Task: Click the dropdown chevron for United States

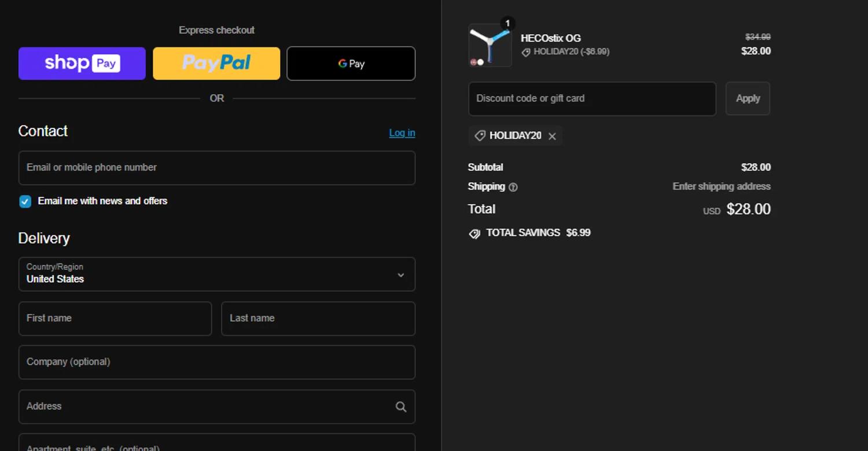Action: coord(400,275)
